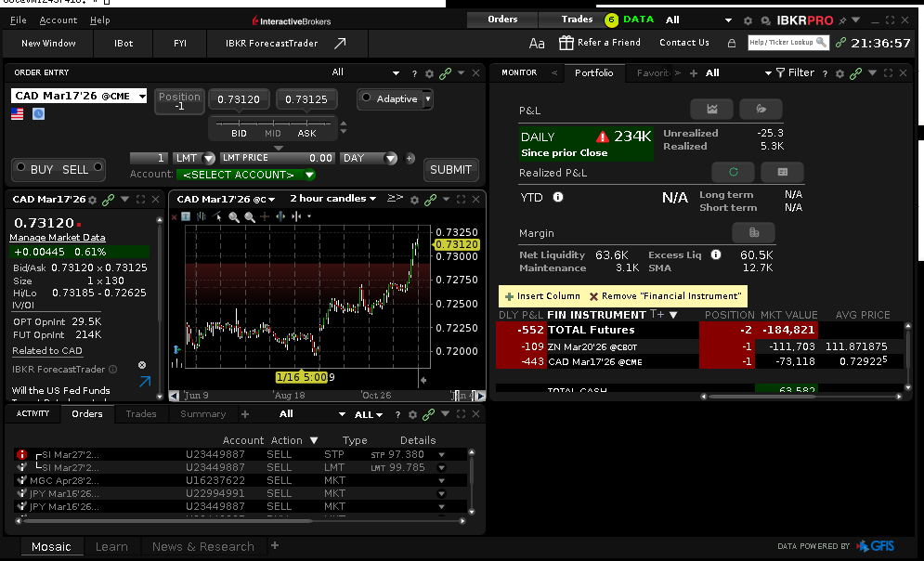Toggle the Adaptive algo radio

(x=366, y=98)
